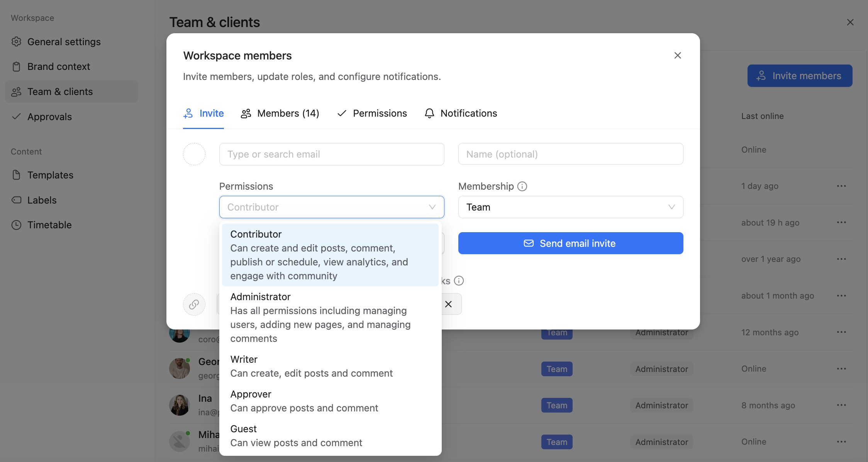
Task: Click the empty avatar placeholder circle
Action: pyautogui.click(x=194, y=154)
